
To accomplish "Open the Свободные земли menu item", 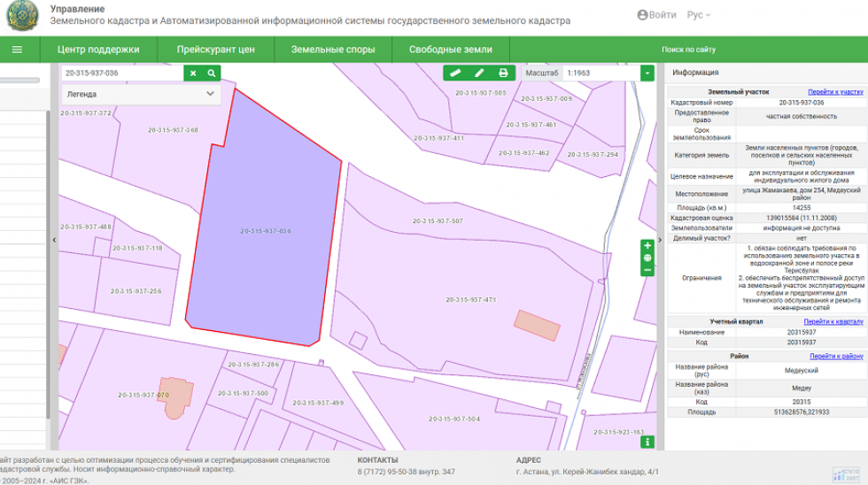I will click(x=450, y=50).
